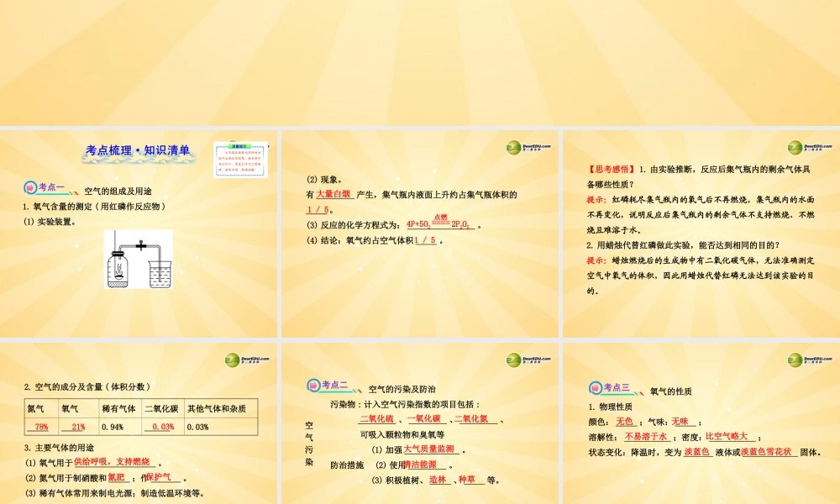Screen dimensions: 840x504
Task: Click the 78% table value
Action: pos(41,427)
